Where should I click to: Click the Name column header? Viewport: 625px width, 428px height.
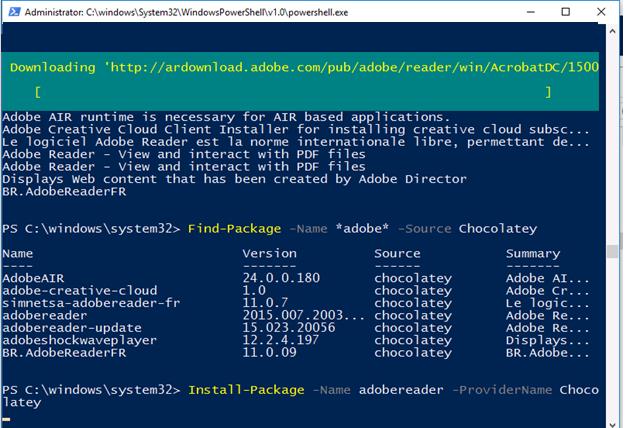pos(18,253)
